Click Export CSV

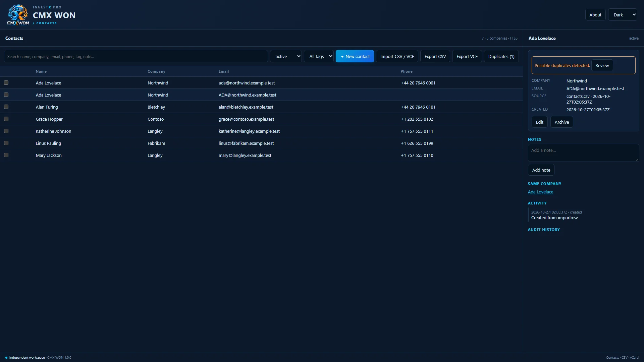point(435,56)
